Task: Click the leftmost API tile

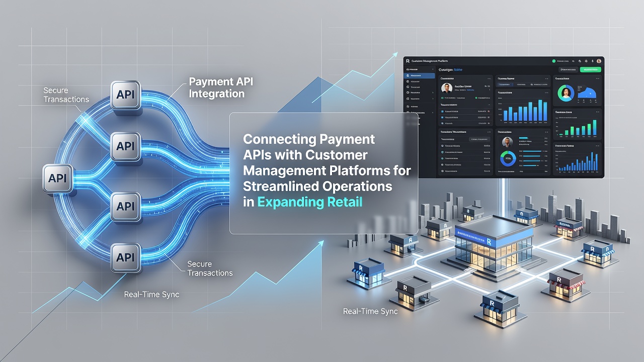Action: (x=58, y=178)
